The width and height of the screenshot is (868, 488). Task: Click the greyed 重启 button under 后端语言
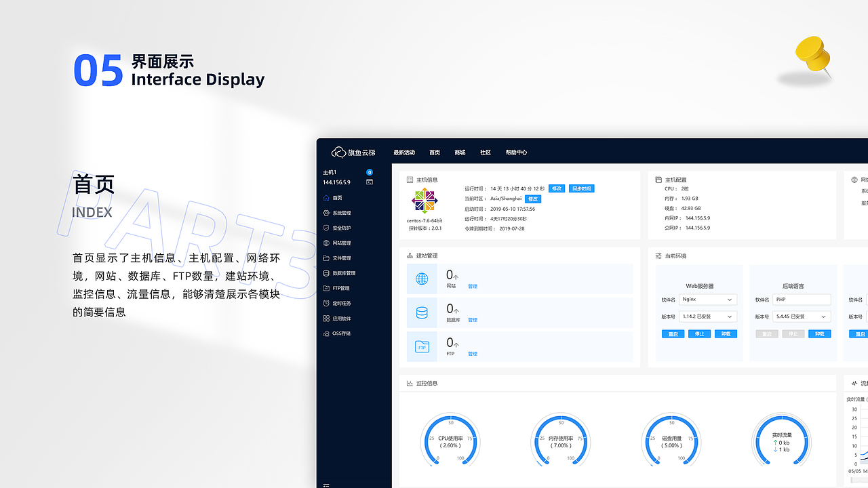tap(767, 334)
